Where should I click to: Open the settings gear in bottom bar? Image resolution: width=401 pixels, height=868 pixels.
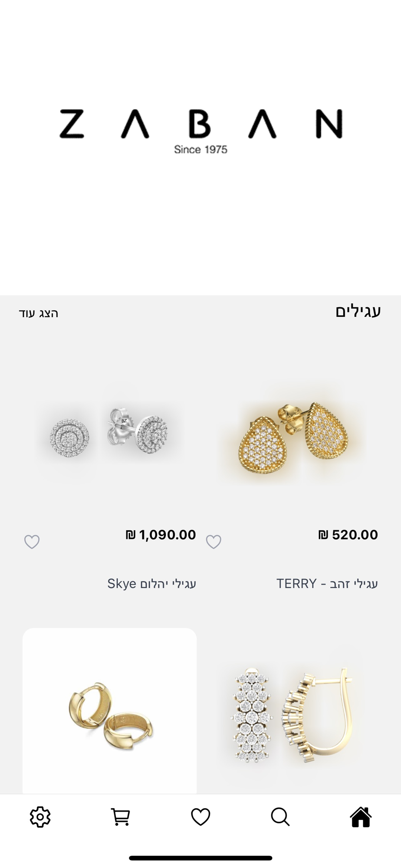[40, 817]
